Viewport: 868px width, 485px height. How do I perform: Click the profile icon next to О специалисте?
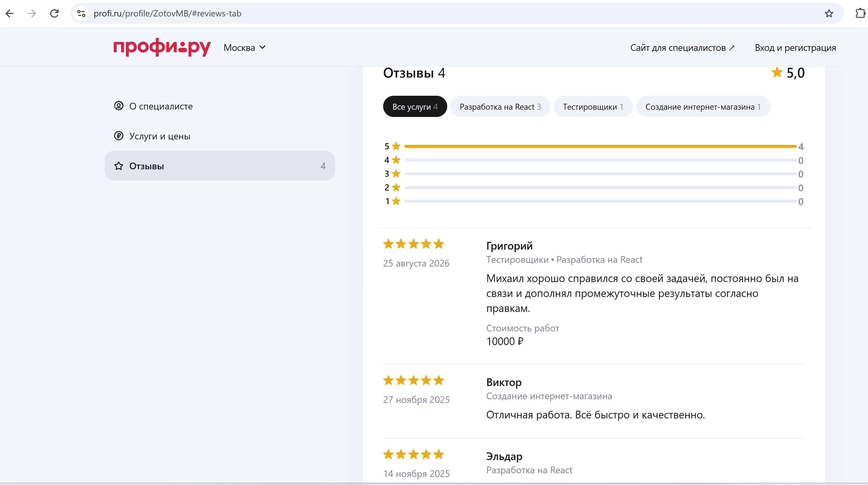tap(119, 106)
